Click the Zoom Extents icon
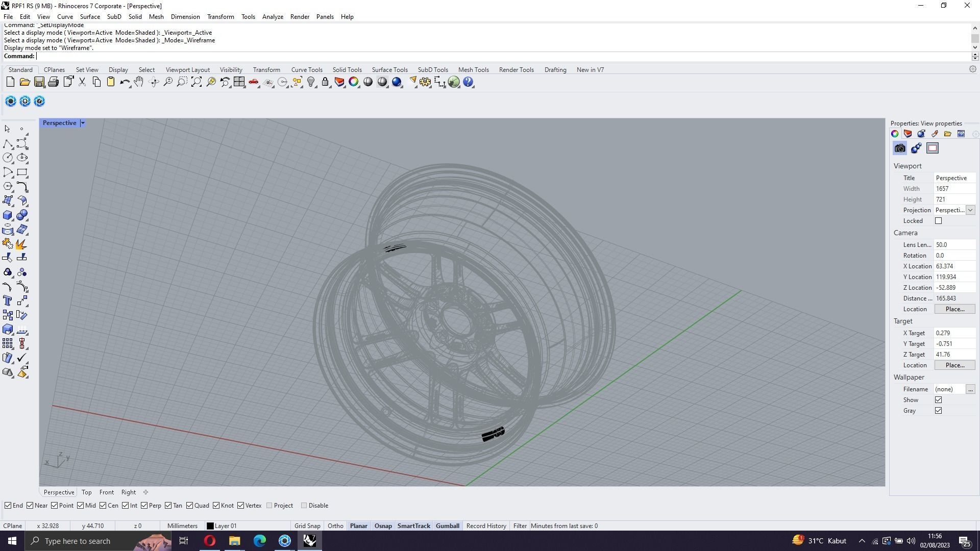 [196, 82]
